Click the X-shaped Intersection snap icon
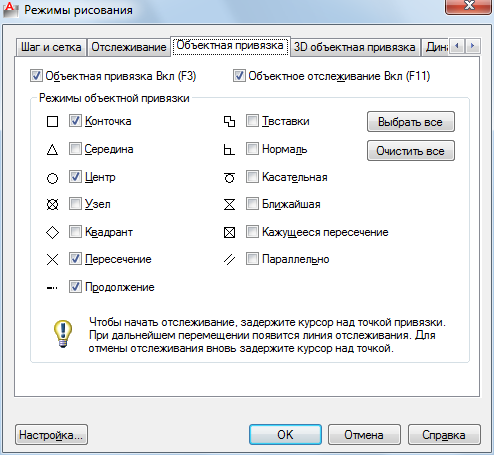This screenshot has height=455, width=494. click(x=52, y=259)
